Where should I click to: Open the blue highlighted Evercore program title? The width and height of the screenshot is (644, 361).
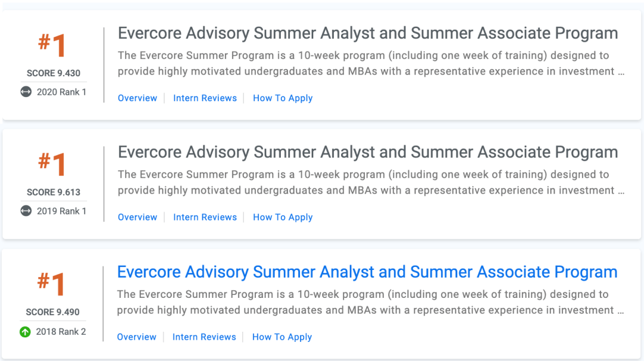pos(367,272)
